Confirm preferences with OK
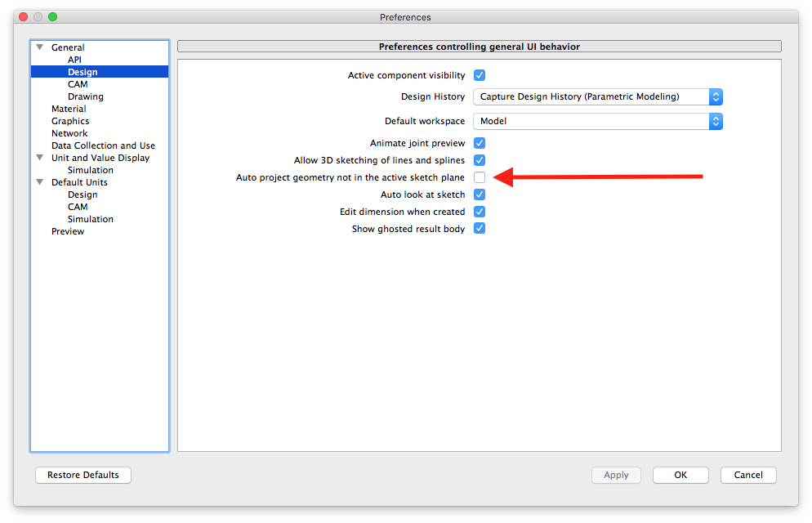This screenshot has width=812, height=523. [x=680, y=475]
